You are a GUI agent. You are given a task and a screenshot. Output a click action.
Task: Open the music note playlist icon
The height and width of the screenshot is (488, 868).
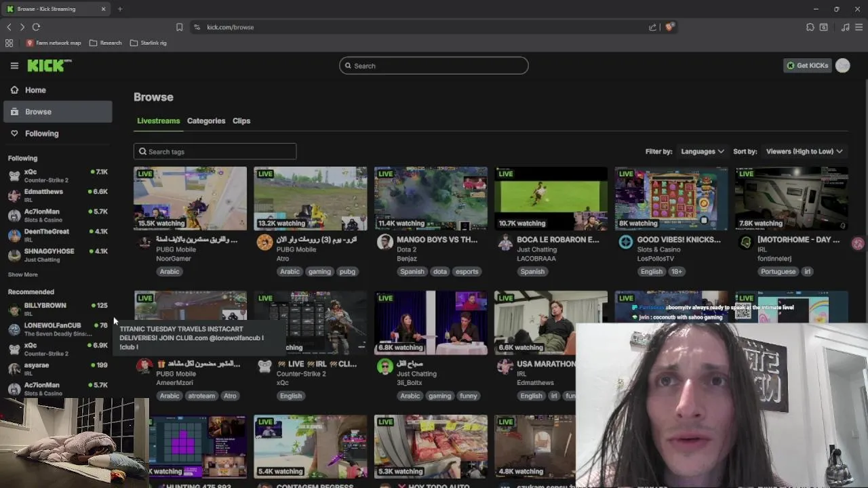coord(845,27)
